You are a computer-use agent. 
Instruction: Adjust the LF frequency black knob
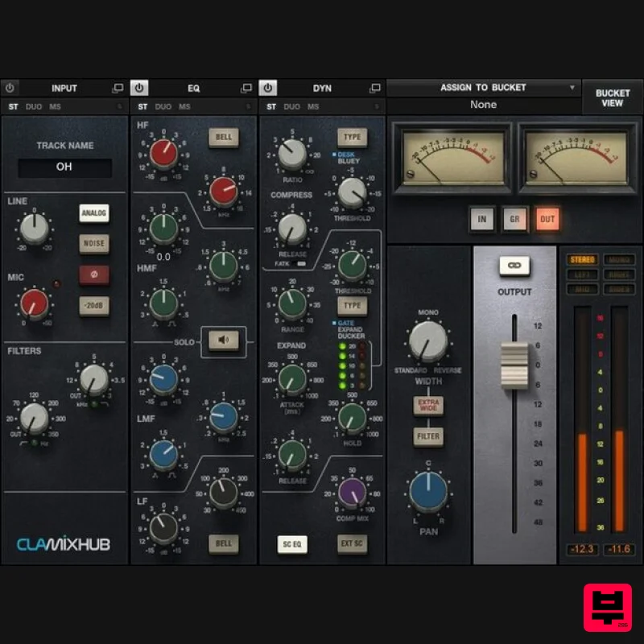[x=224, y=492]
